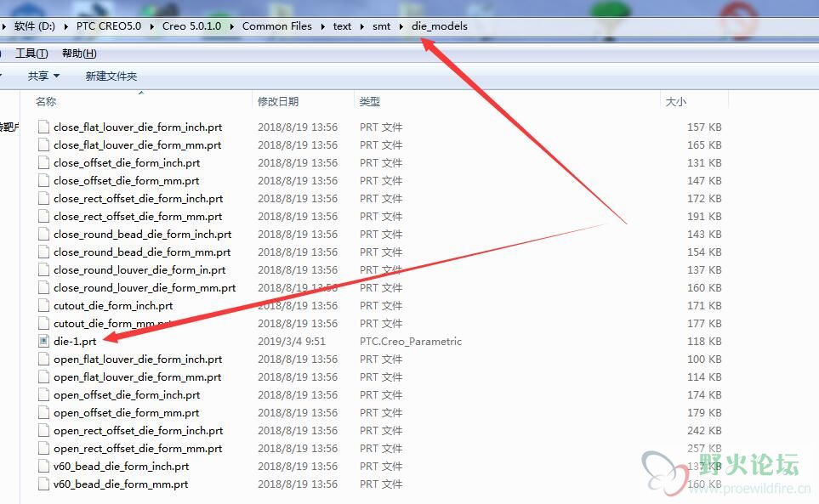The image size is (819, 504).
Task: Click the file icon of open_offset_die_form_mm.prt
Action: 44,413
